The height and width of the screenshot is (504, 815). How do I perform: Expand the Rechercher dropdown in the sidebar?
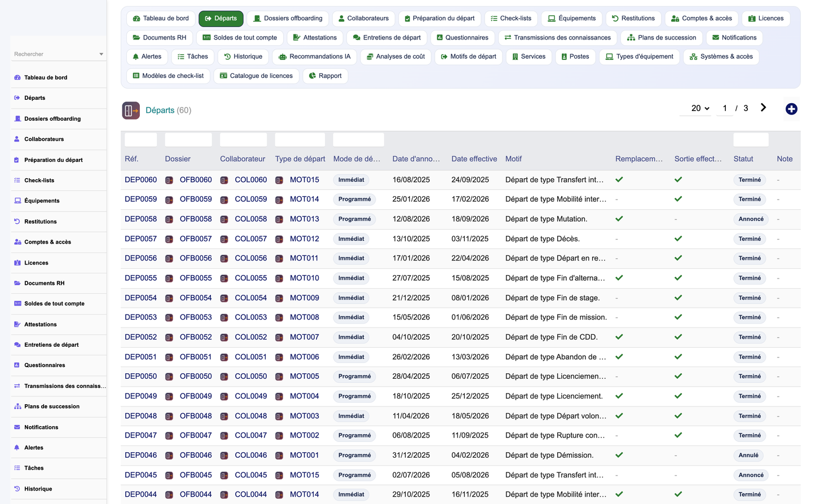pyautogui.click(x=101, y=54)
